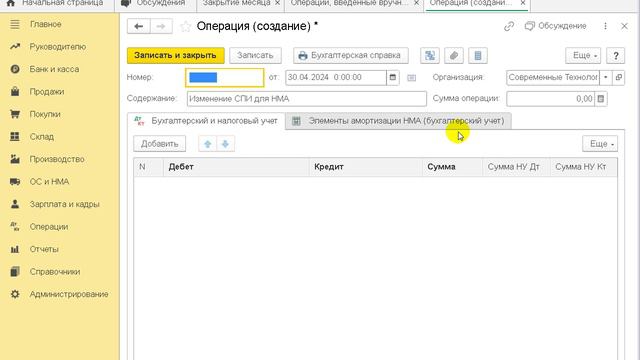
Task: Switch to Бухгалтерский и налоговый учет tab
Action: pyautogui.click(x=206, y=121)
